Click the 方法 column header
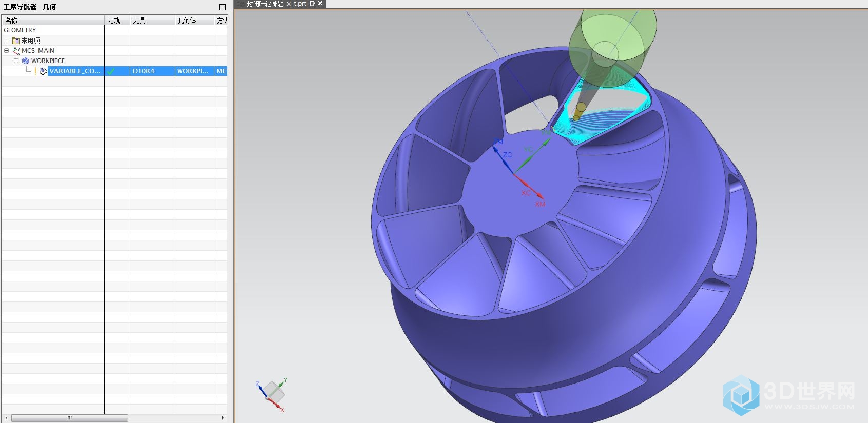Viewport: 868px width, 423px height. (x=221, y=21)
